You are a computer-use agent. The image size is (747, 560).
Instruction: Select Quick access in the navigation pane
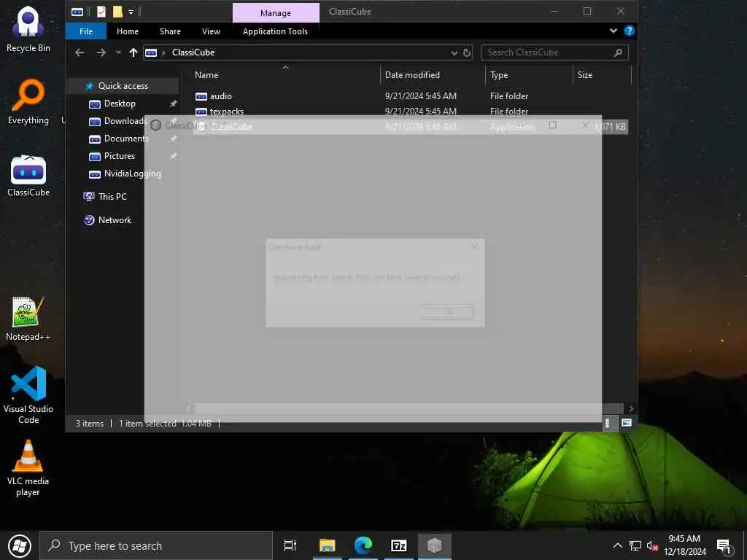[123, 86]
